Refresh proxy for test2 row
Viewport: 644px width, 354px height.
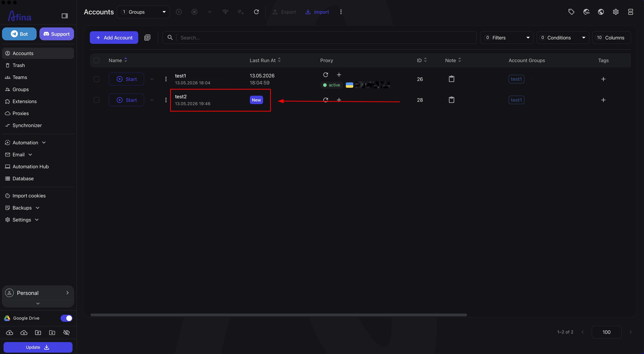coord(326,100)
